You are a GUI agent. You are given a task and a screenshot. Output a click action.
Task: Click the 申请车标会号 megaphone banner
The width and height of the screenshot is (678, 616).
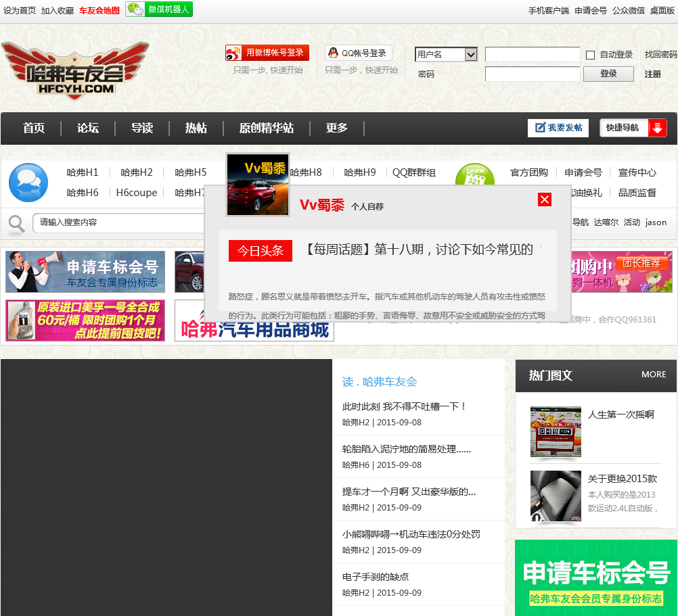point(85,272)
